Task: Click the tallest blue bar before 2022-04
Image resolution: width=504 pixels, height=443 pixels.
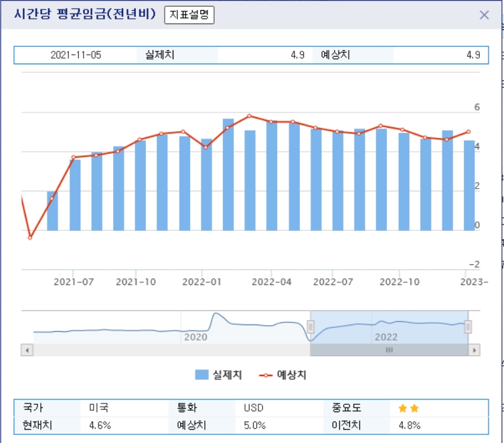Action: click(228, 175)
